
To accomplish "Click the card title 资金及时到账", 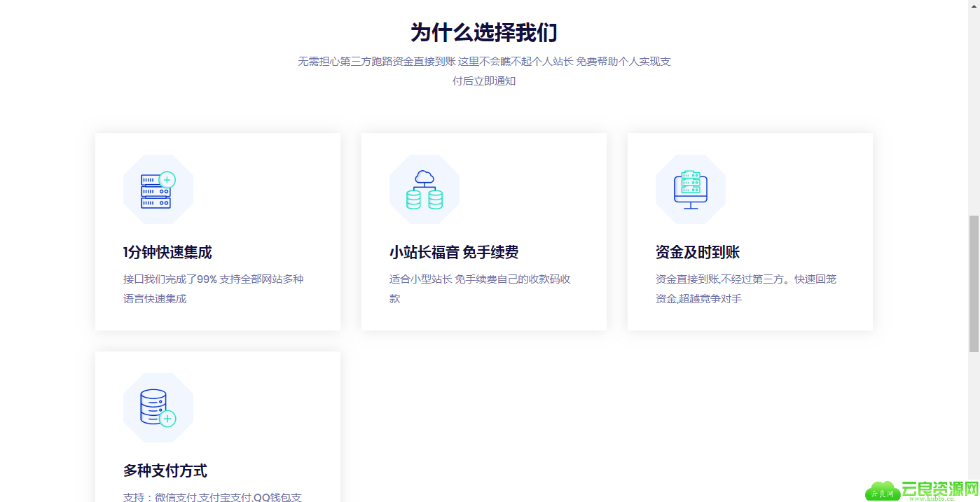I will 698,252.
